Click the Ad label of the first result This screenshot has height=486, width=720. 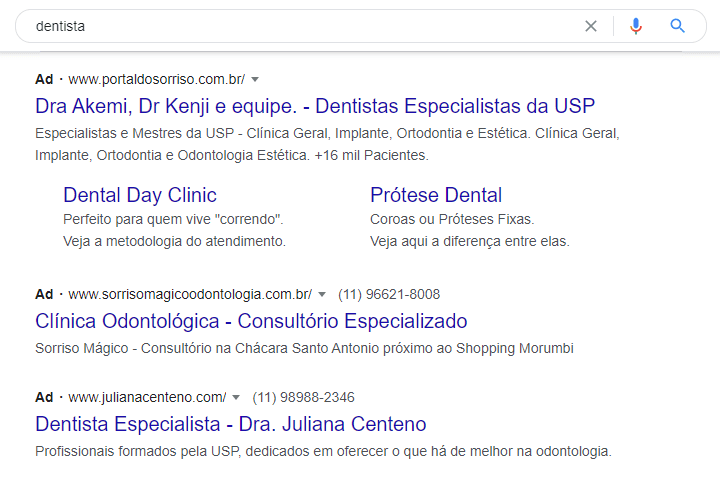tap(44, 79)
